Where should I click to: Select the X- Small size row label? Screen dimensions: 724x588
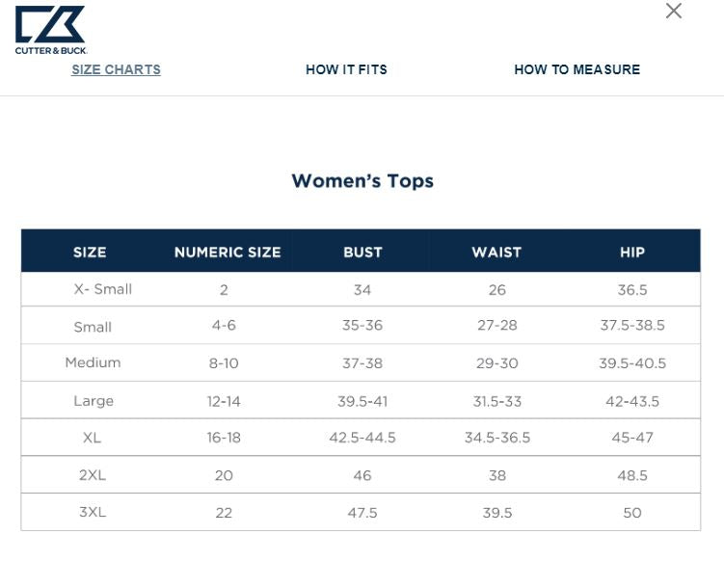102,289
